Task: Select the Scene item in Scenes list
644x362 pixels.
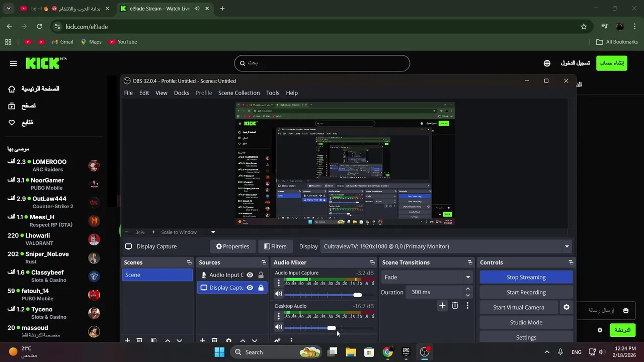Action: [x=157, y=275]
